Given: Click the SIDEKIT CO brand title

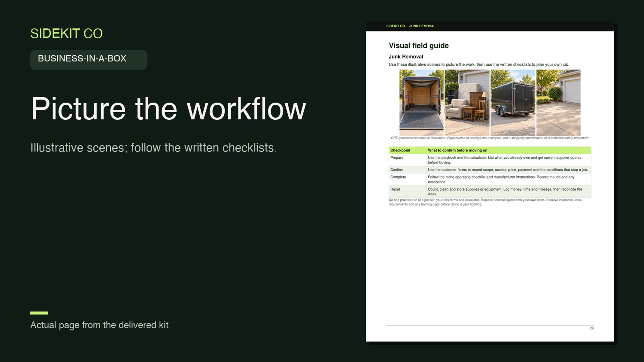Looking at the screenshot, I should tap(66, 33).
